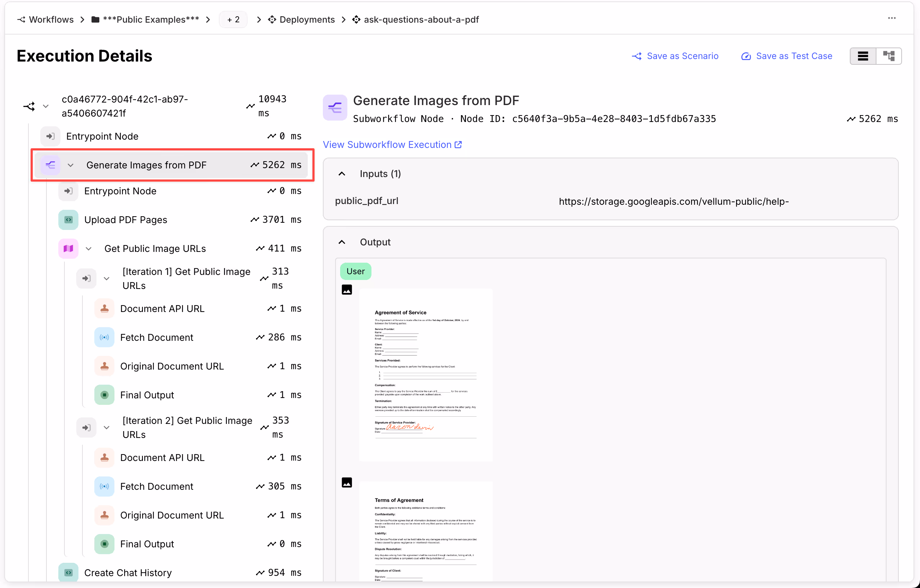Click Iteration 2 Document API URL icon

pyautogui.click(x=104, y=457)
